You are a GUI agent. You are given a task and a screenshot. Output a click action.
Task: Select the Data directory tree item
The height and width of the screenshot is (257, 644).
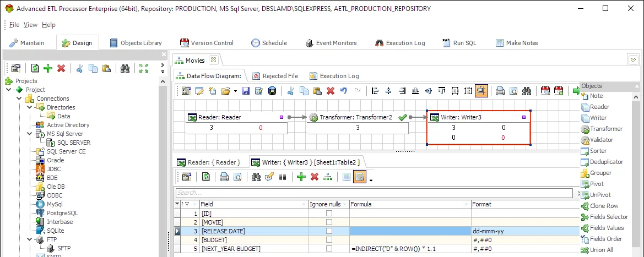(x=58, y=116)
